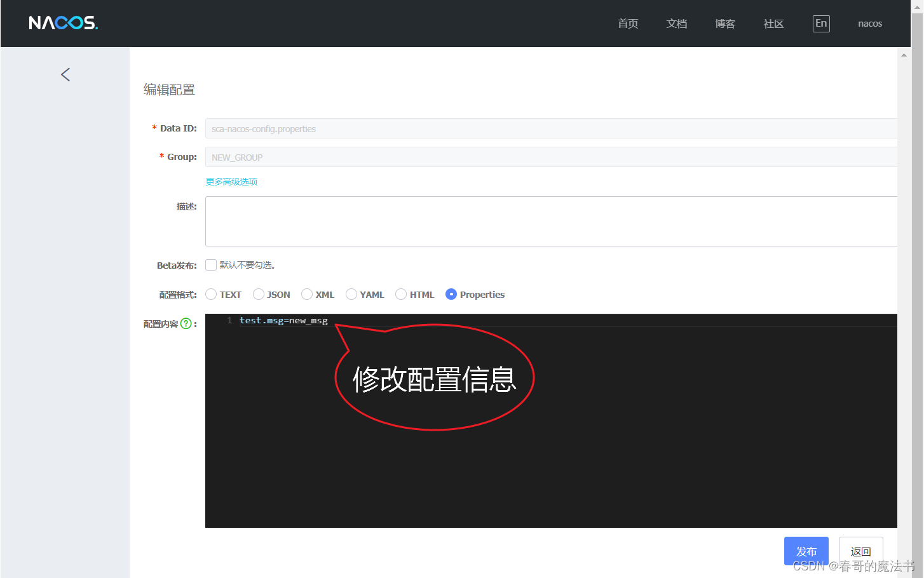Viewport: 924px width, 578px height.
Task: Select the HTML configuration format
Action: point(401,294)
